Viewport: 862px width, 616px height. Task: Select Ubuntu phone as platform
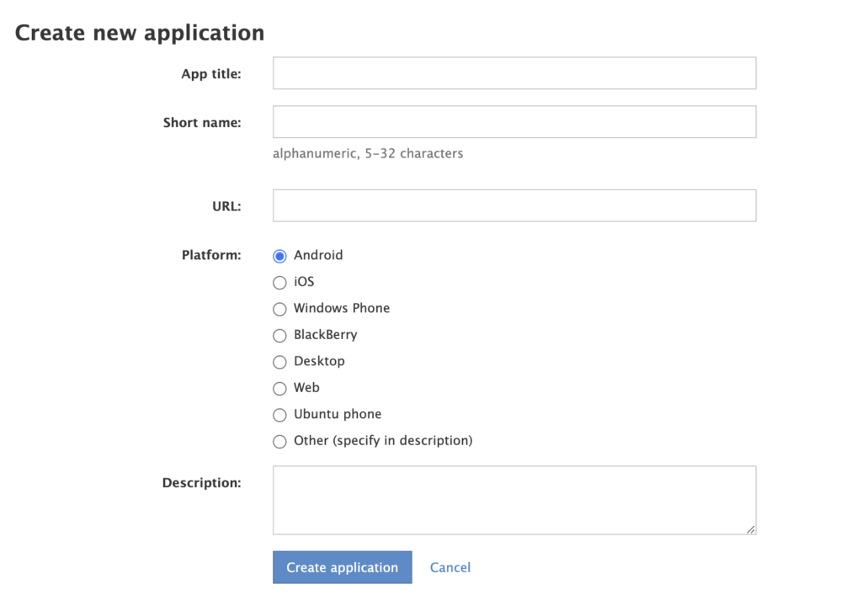coord(279,415)
